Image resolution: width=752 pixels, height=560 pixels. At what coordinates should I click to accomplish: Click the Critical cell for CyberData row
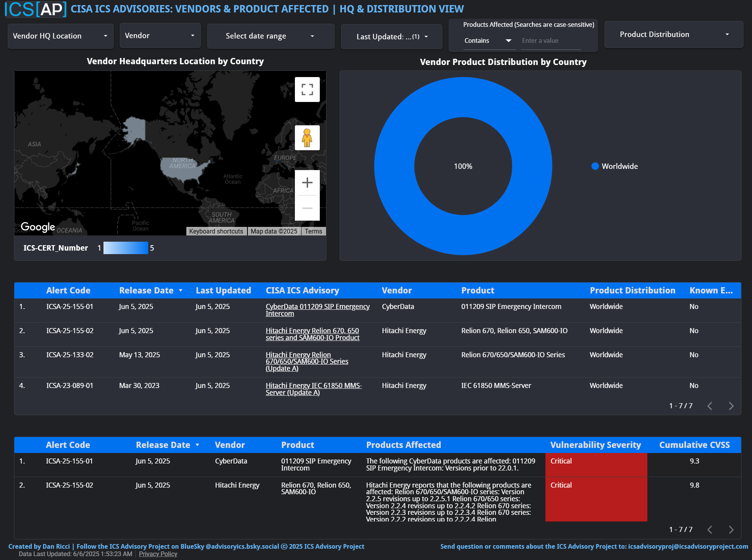596,465
